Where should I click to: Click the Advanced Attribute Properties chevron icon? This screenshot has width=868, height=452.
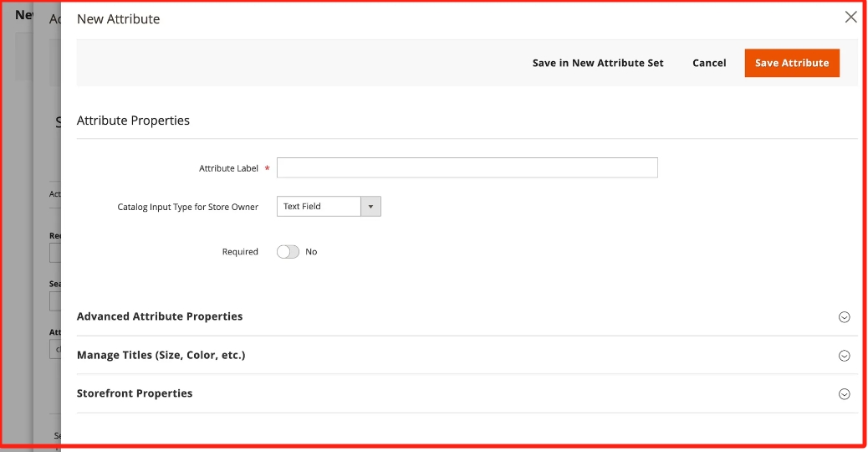(x=844, y=317)
